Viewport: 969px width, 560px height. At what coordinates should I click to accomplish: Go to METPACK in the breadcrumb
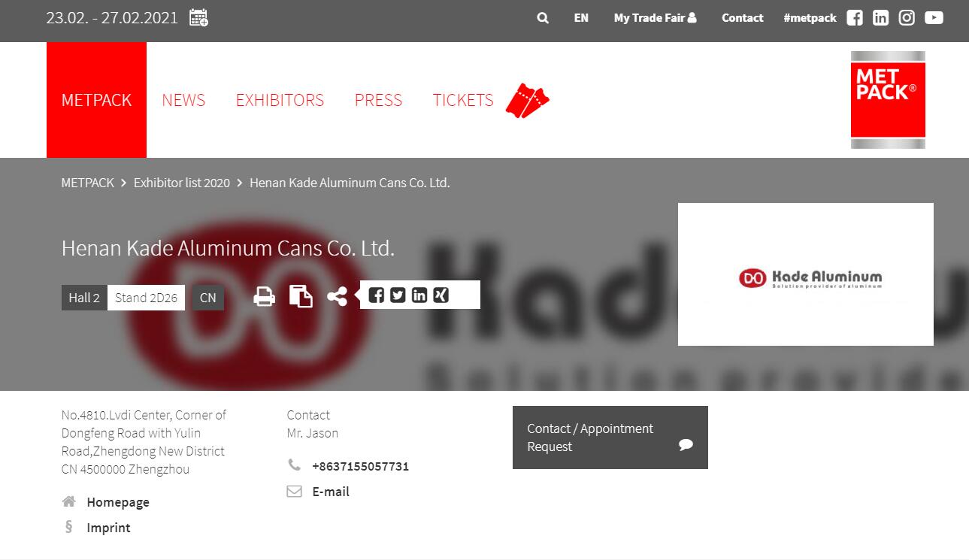(88, 183)
